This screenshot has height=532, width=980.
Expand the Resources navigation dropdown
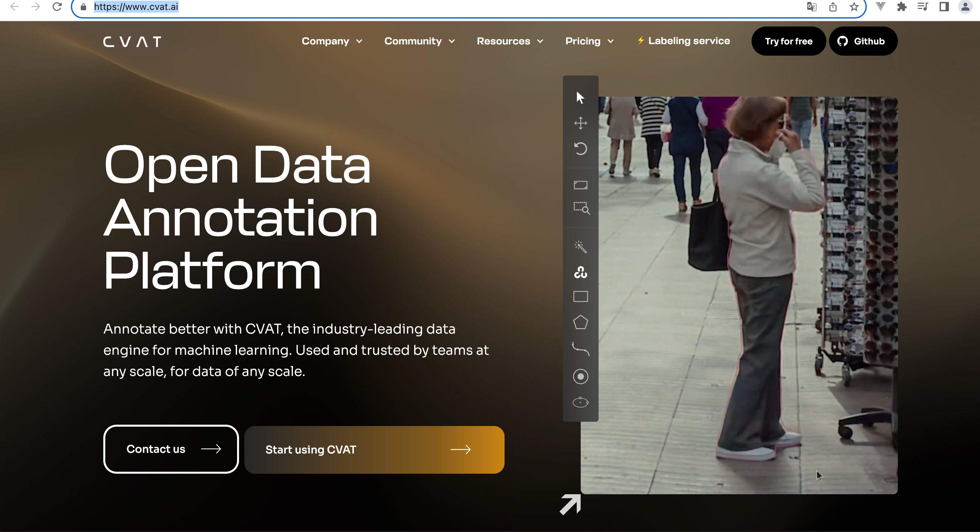510,41
